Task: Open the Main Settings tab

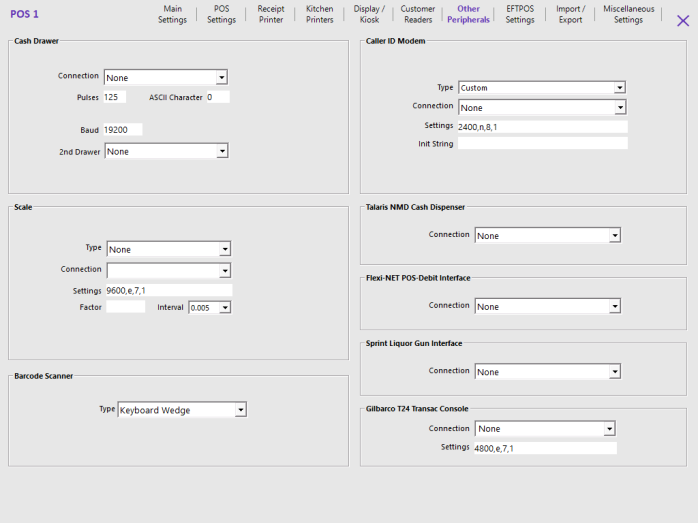Action: coord(172,14)
